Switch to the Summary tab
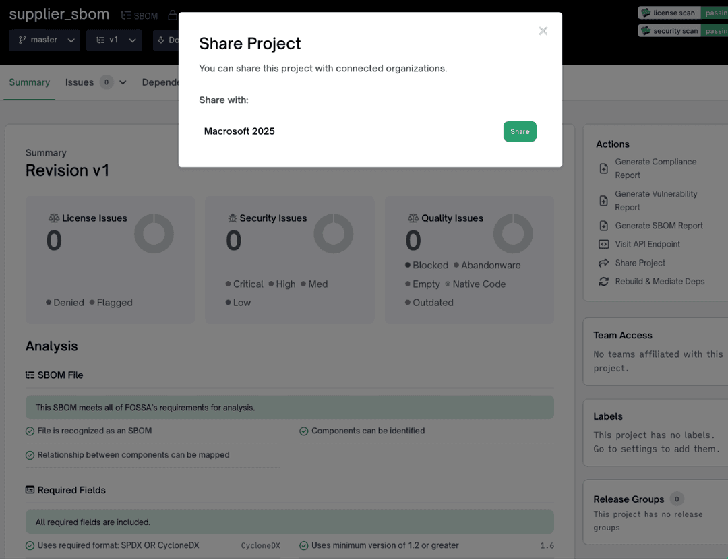Image resolution: width=728 pixels, height=560 pixels. pos(29,82)
